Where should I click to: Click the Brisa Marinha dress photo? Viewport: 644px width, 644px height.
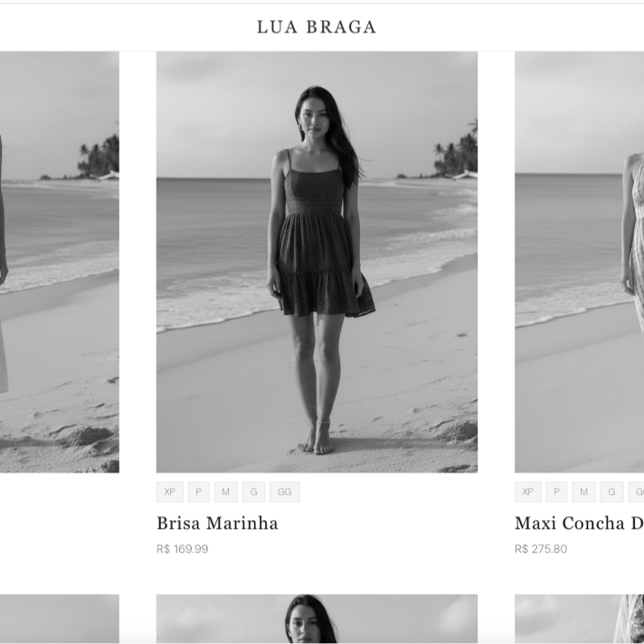click(x=317, y=262)
